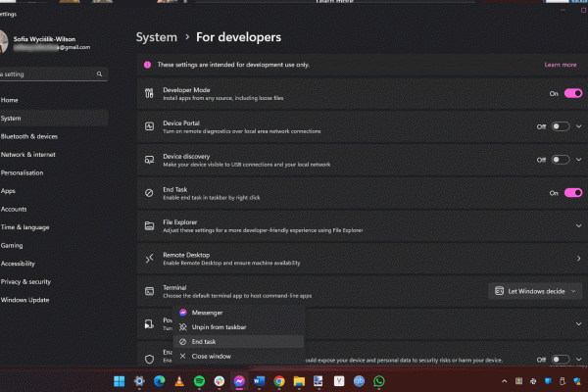Launch Microsoft Edge from the taskbar
This screenshot has height=392, width=588.
click(x=160, y=381)
